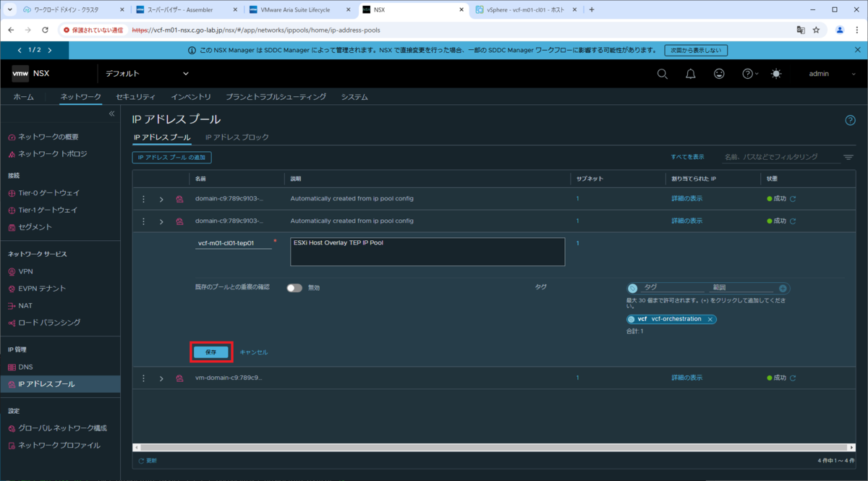This screenshot has width=868, height=481.
Task: Click the tag icon left of タグ field
Action: click(x=633, y=288)
